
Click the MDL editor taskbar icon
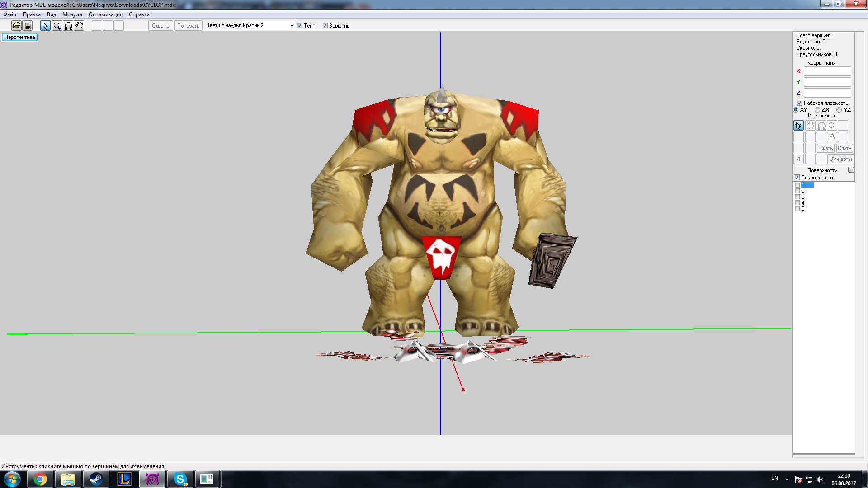click(x=152, y=479)
